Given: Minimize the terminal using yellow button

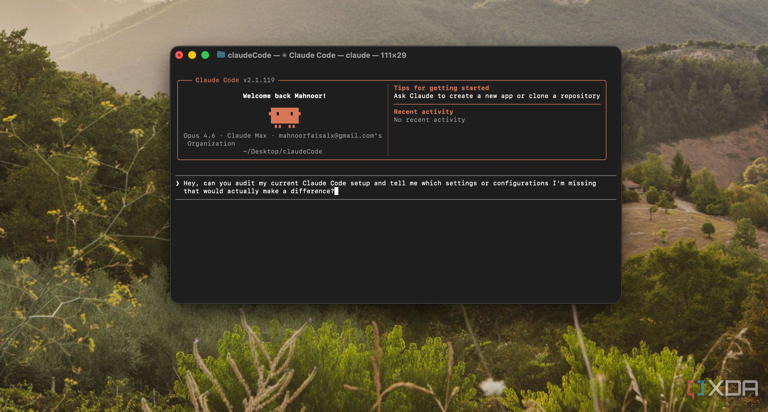Looking at the screenshot, I should 193,55.
